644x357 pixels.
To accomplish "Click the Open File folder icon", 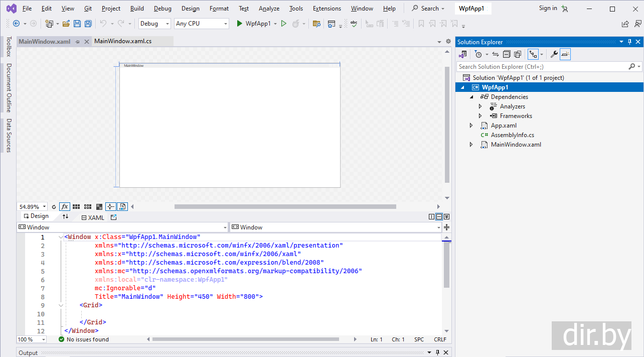I will click(66, 24).
